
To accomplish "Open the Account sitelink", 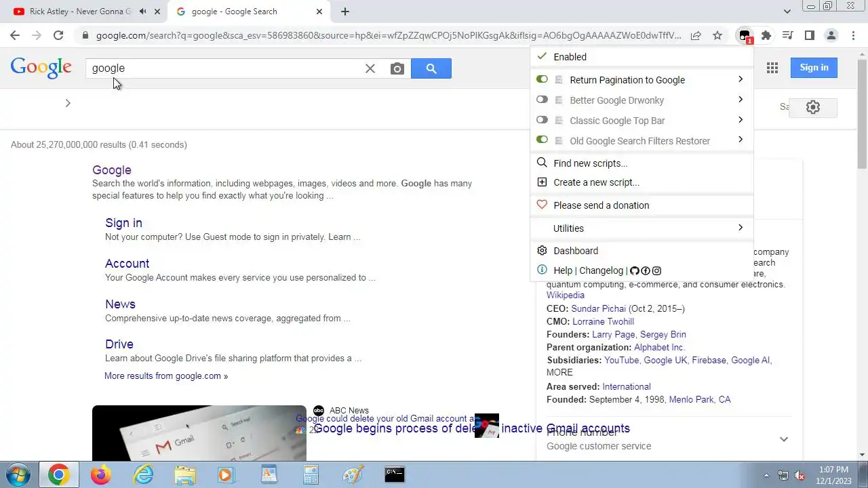I will point(127,264).
